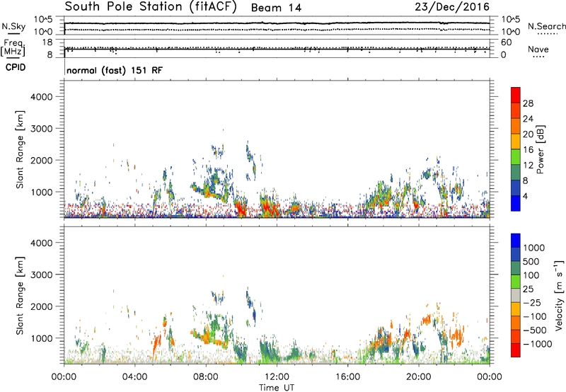Viewport: 566px width, 392px height.
Task: Click the 'normal (fast) 151 RF' text
Action: (115, 70)
